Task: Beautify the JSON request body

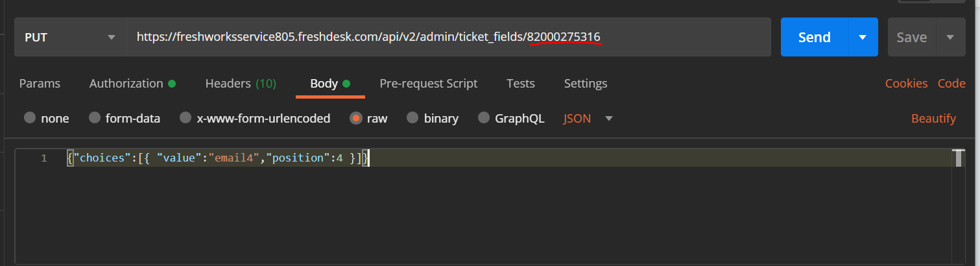Action: tap(933, 118)
